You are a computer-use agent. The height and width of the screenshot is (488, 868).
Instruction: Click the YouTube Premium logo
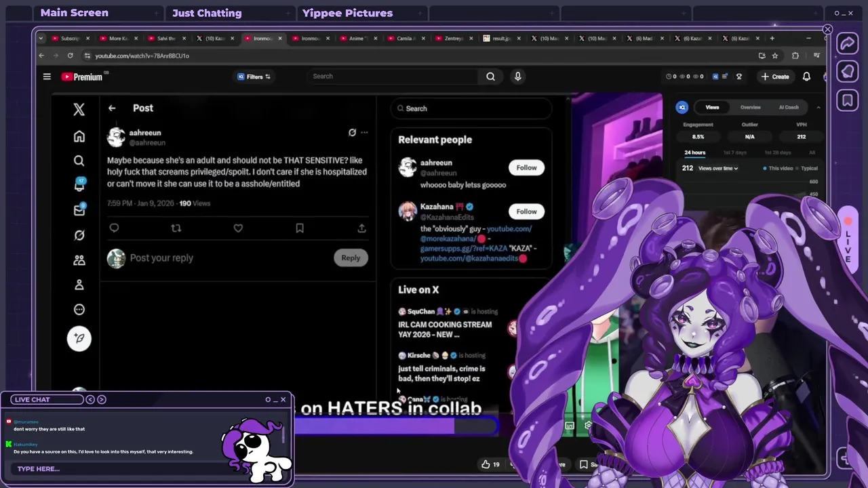[82, 77]
